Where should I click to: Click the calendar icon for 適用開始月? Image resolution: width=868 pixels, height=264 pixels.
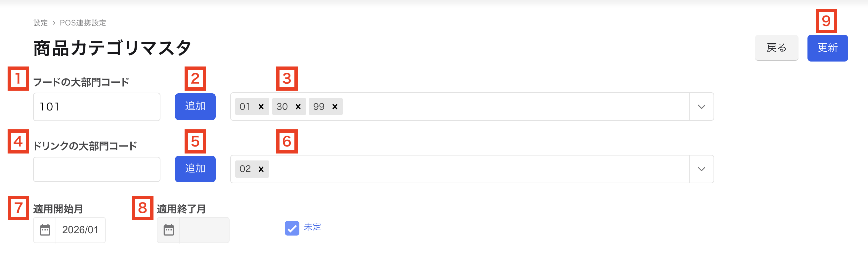[x=45, y=230]
